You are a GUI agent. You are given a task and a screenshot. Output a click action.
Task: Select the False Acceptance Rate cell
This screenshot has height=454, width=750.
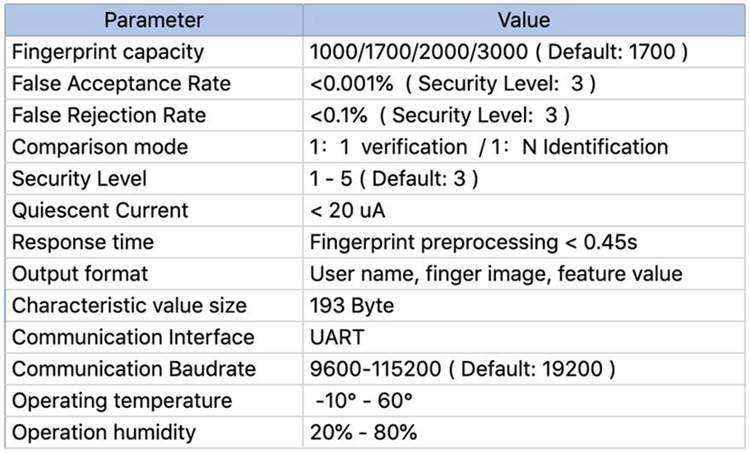click(120, 83)
